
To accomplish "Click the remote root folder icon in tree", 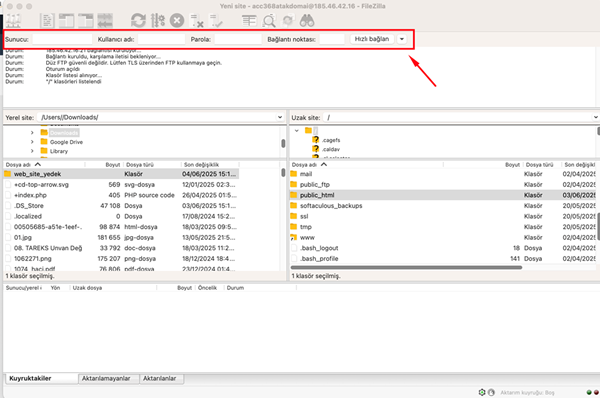I will click(x=308, y=130).
